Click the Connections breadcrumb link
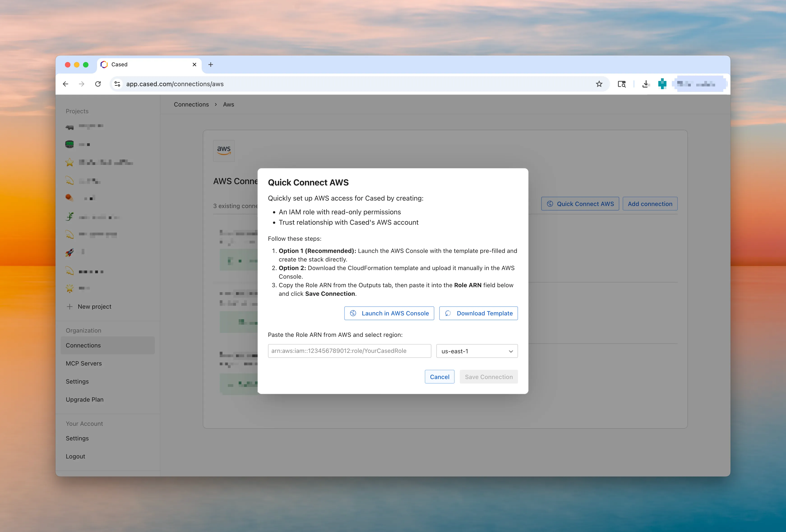The image size is (786, 532). coord(191,104)
